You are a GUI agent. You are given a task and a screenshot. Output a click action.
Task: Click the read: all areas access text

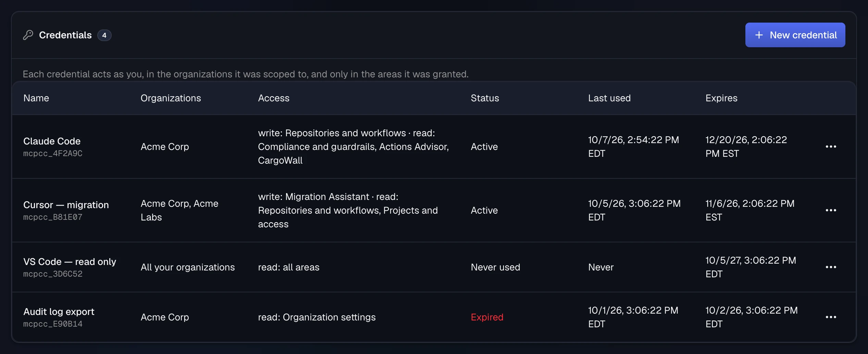(288, 267)
